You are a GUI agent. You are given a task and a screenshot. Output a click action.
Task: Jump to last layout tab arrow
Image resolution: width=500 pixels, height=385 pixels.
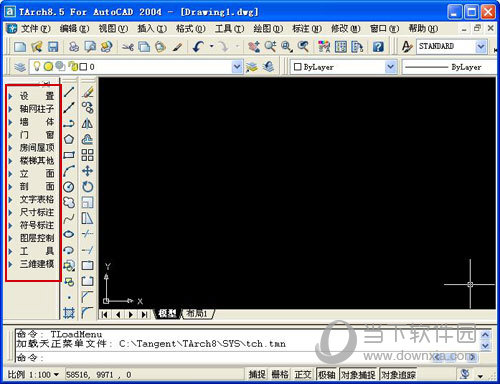[144, 314]
